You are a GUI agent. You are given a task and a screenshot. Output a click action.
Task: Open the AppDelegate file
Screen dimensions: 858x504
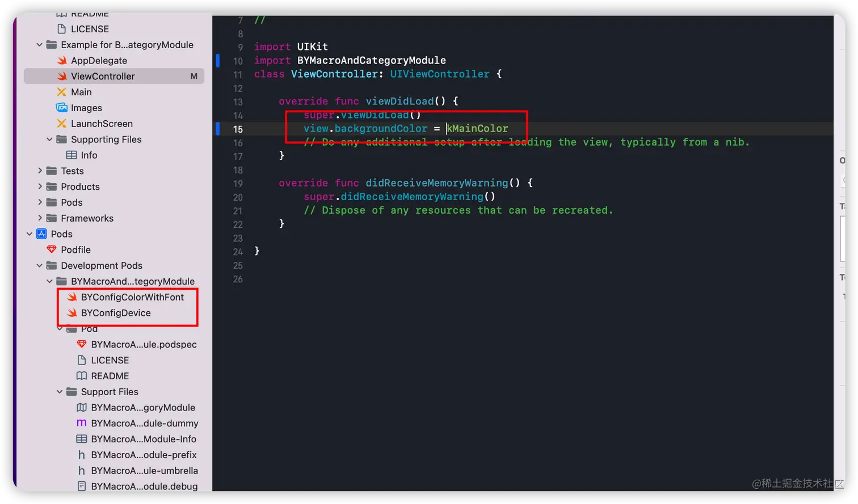(x=99, y=61)
